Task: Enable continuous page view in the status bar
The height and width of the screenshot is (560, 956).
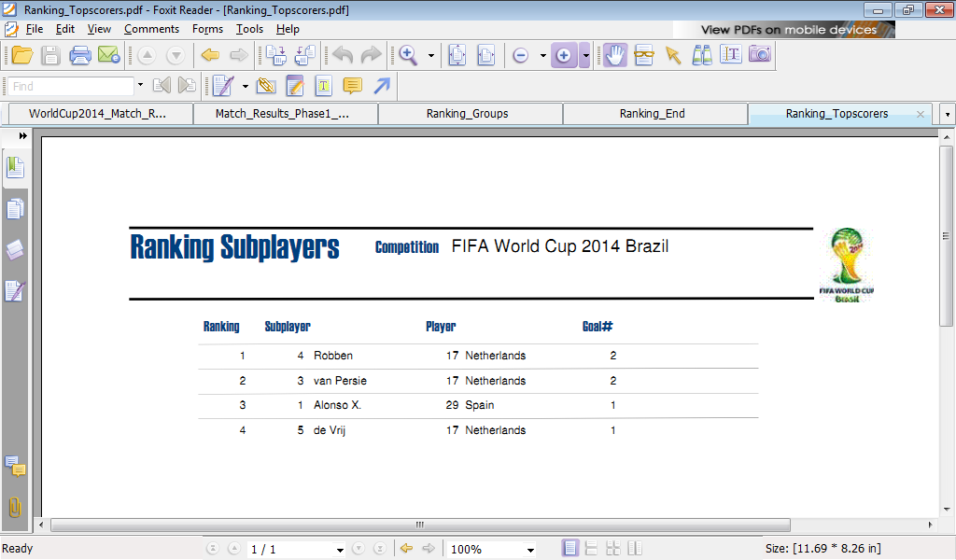Action: click(591, 548)
